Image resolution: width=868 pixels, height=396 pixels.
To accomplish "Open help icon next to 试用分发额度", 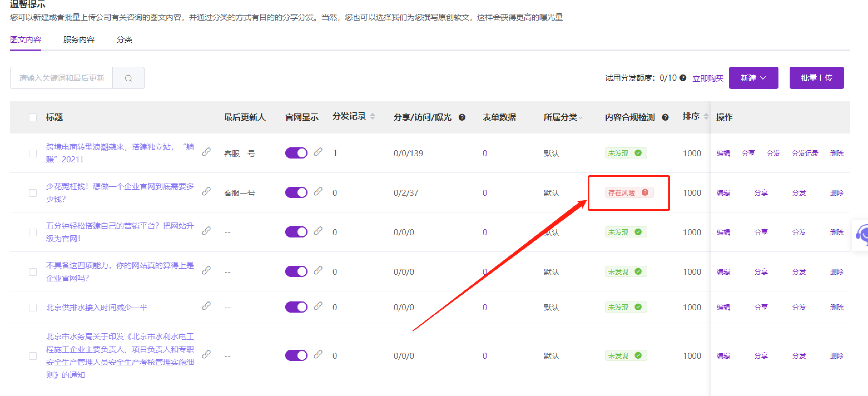I will [x=683, y=78].
